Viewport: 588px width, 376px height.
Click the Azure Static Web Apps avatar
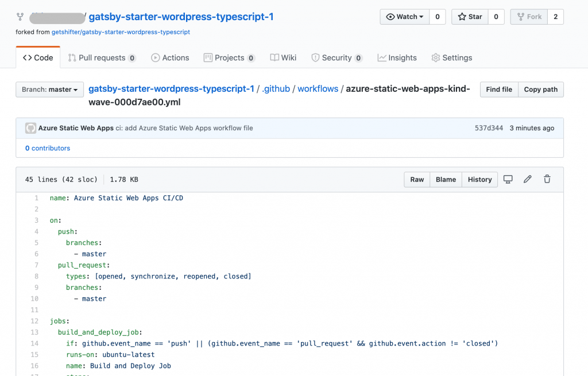point(30,128)
